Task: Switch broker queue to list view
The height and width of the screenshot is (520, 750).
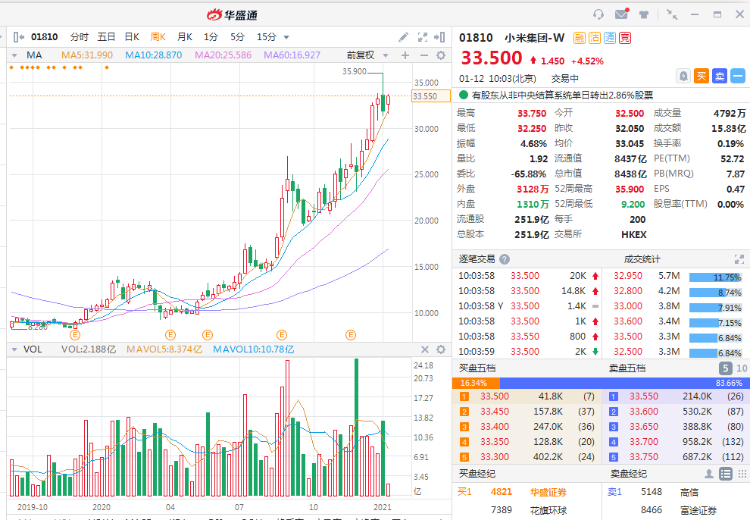Action: [x=726, y=474]
